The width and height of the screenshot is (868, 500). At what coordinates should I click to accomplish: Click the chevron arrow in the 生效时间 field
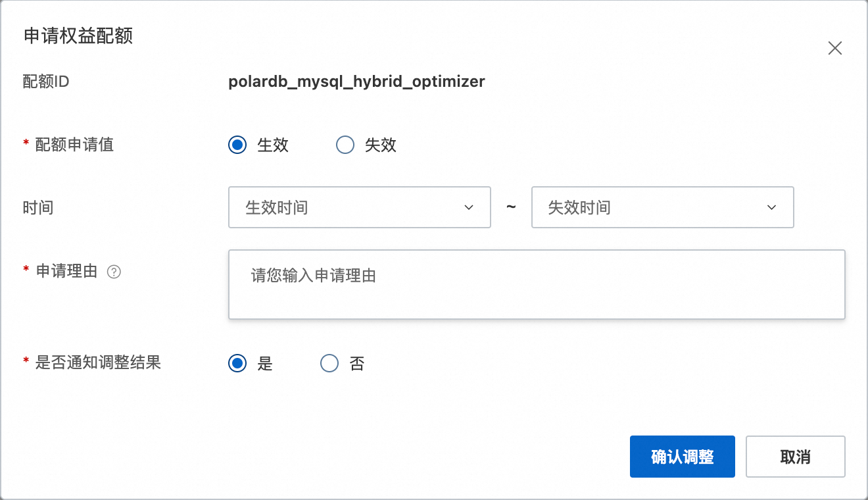point(469,208)
